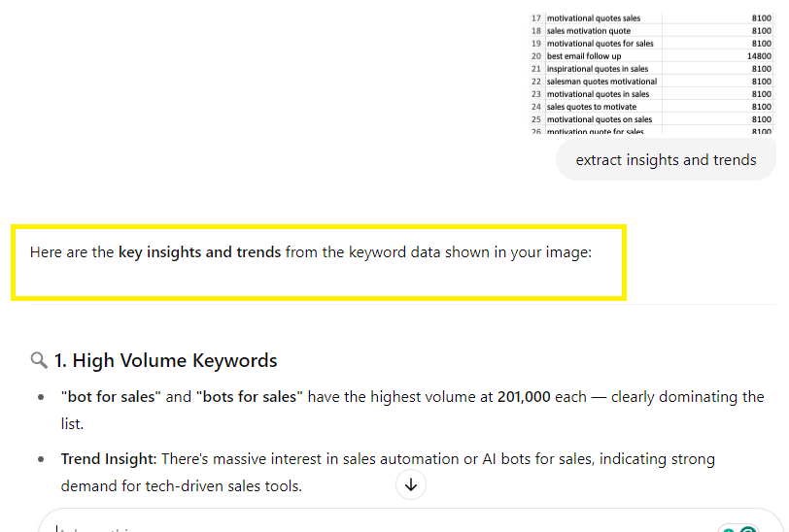789x532 pixels.
Task: Click the green Grammarly icon in the input box
Action: pos(748,529)
